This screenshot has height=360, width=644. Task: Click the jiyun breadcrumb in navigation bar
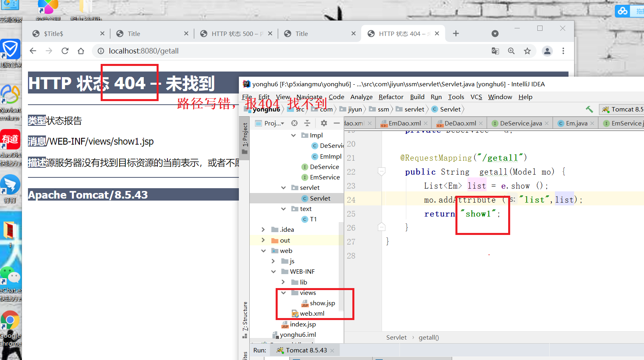350,109
